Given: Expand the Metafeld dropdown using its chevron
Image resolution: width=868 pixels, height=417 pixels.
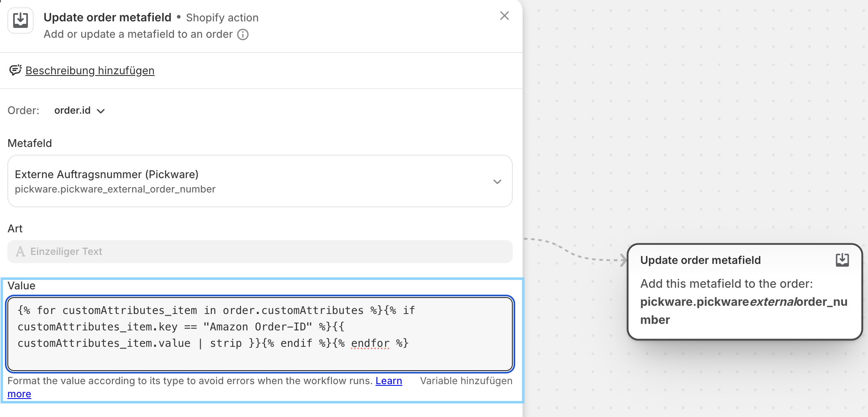Looking at the screenshot, I should point(497,182).
